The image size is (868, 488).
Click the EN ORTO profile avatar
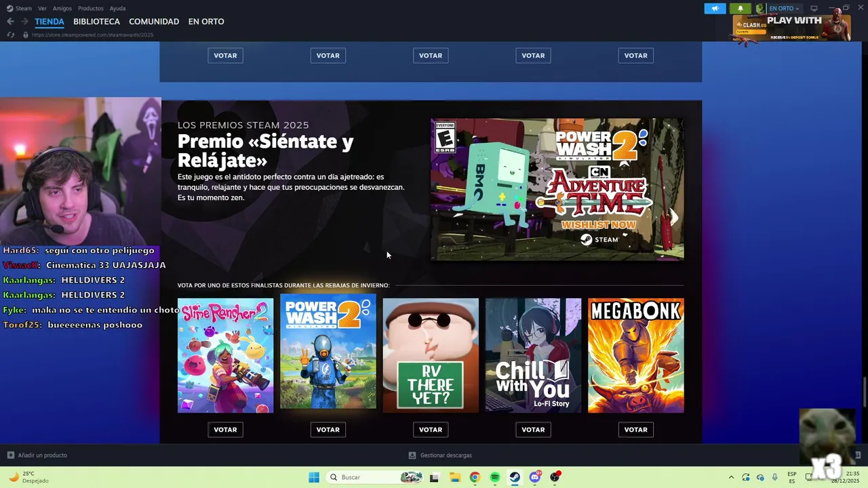[760, 8]
